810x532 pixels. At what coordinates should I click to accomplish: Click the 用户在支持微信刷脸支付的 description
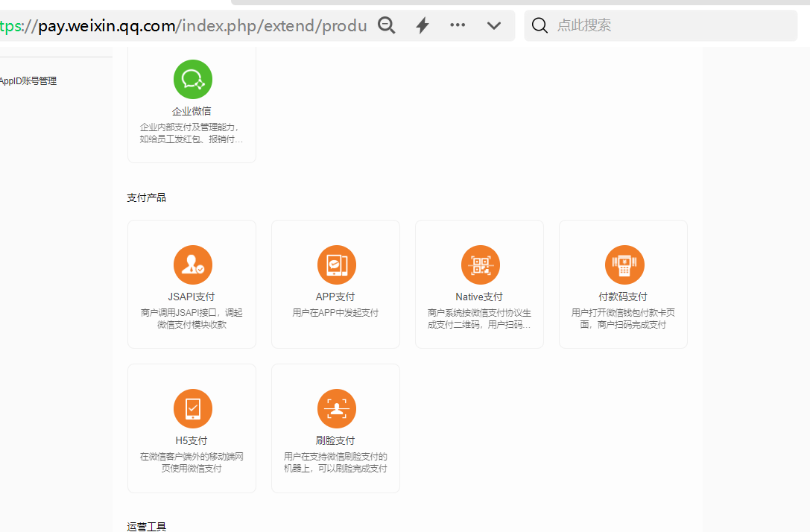coord(335,462)
